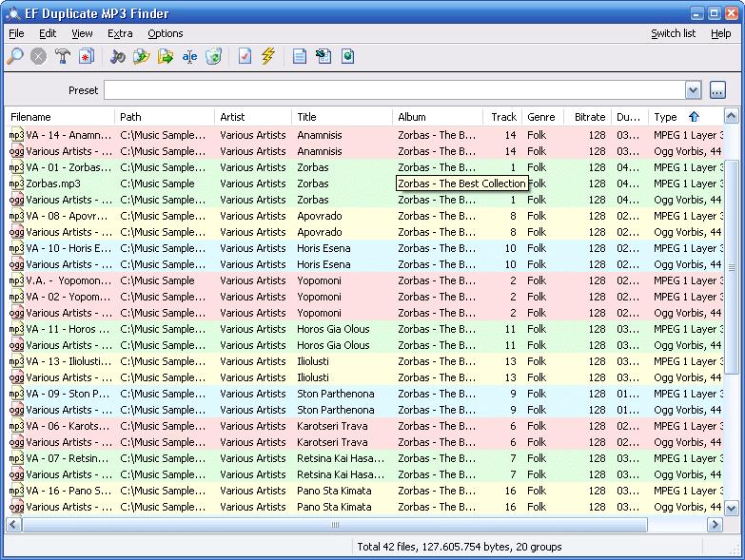Screen dimensions: 745x560
Task: Select 'VA - 13 - Iliolusti...' filename
Action: point(69,361)
